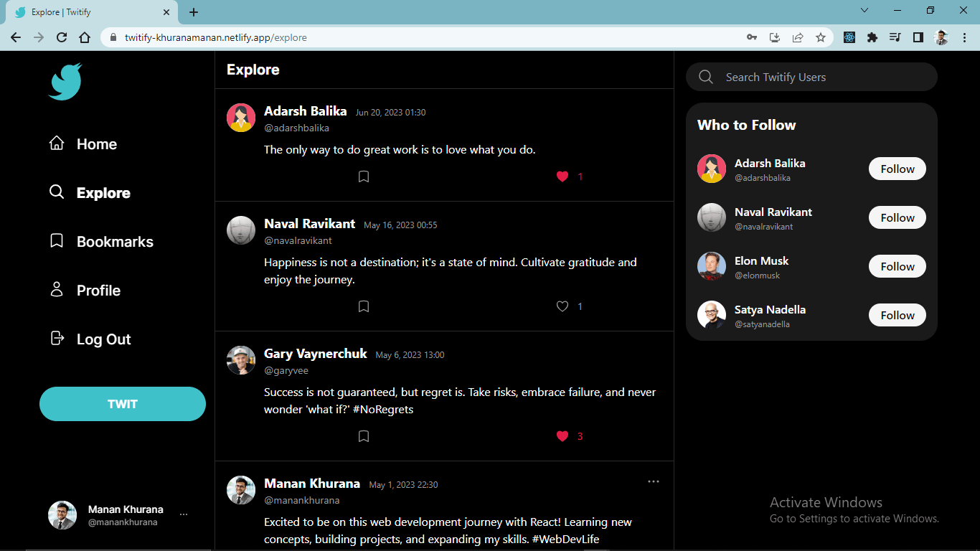Open the Extensions puzzle icon
Viewport: 980px width, 551px height.
click(872, 37)
